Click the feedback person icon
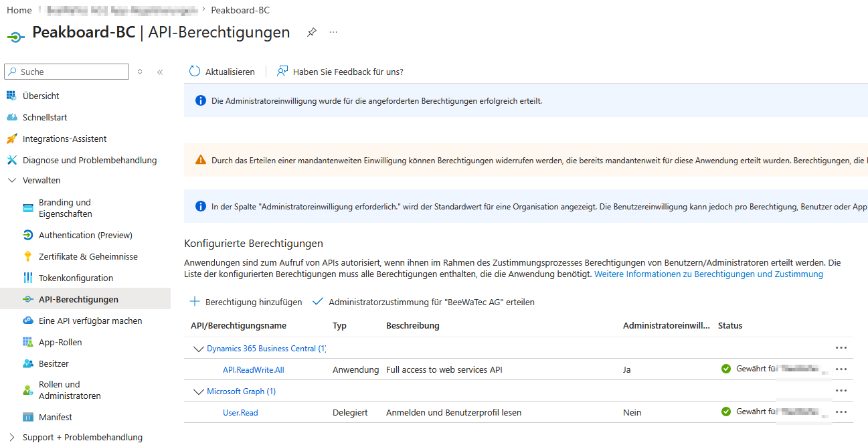This screenshot has height=445, width=868. [x=282, y=72]
